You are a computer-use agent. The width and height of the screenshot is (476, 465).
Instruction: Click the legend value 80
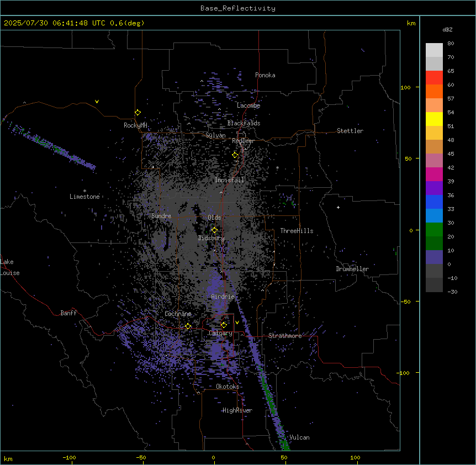451,44
